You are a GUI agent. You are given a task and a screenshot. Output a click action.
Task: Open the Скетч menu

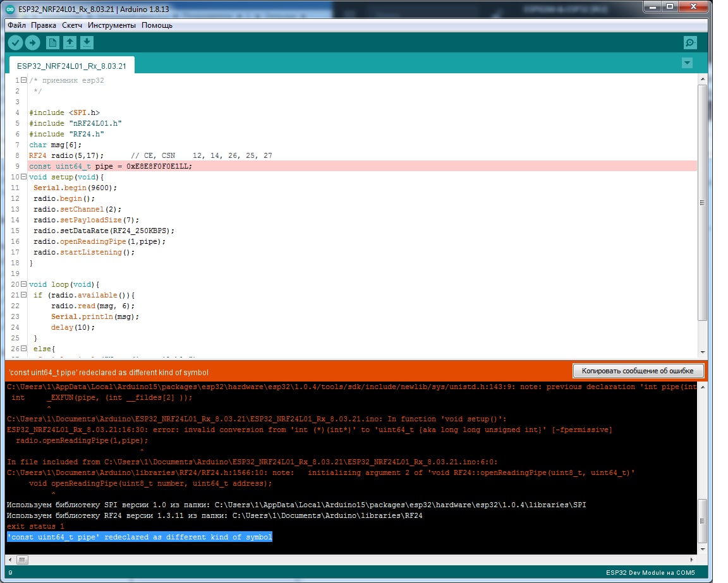pos(72,25)
